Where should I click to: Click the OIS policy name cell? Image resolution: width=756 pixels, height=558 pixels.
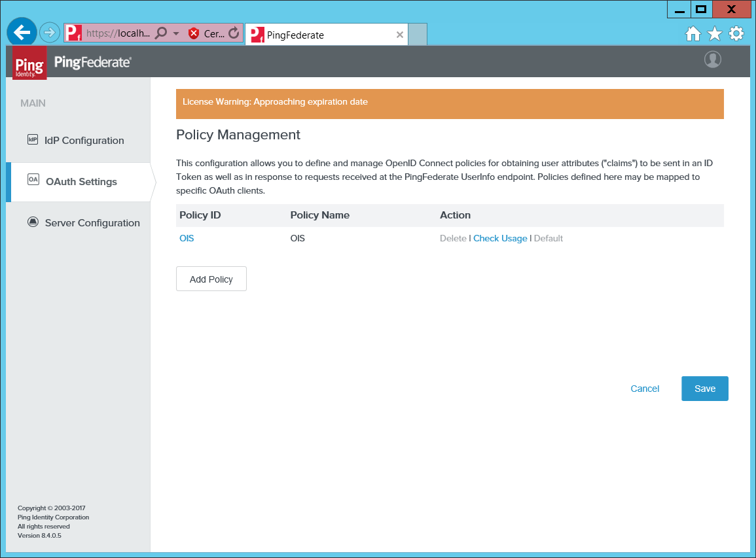point(297,238)
